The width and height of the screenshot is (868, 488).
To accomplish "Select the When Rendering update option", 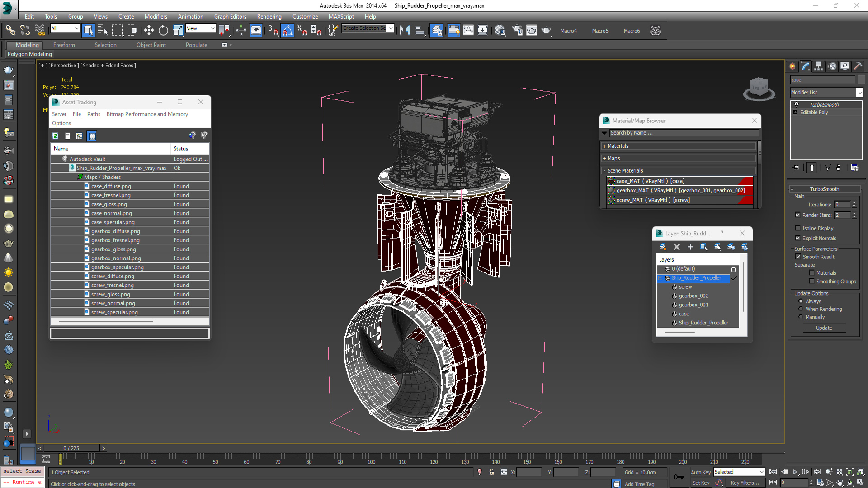I will tap(801, 309).
